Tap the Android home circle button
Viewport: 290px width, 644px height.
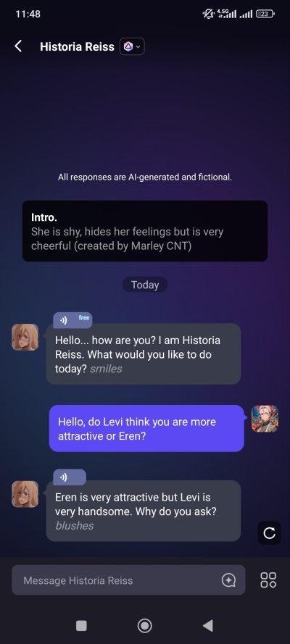click(x=144, y=625)
